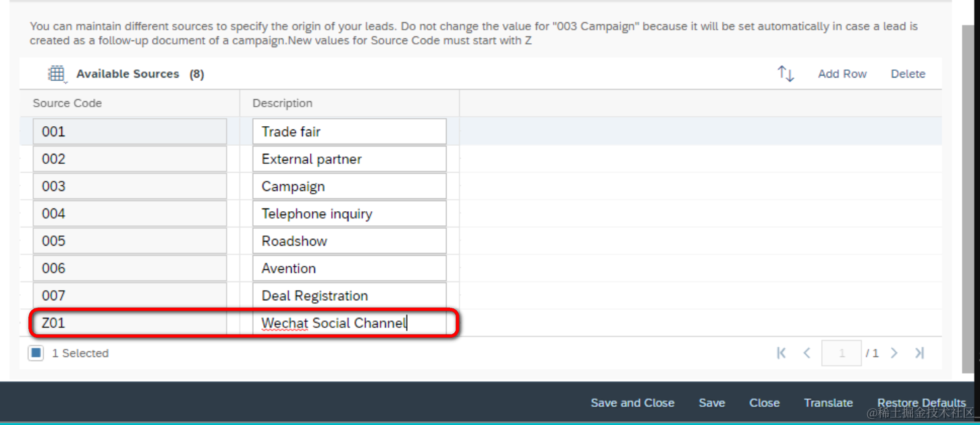Click the sort arrows icon
This screenshot has width=980, height=425.
point(786,74)
